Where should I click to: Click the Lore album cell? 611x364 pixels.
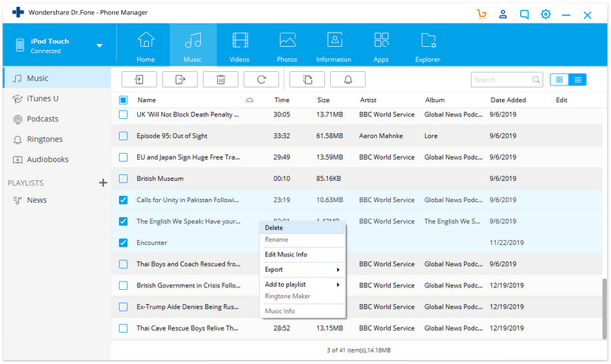431,136
